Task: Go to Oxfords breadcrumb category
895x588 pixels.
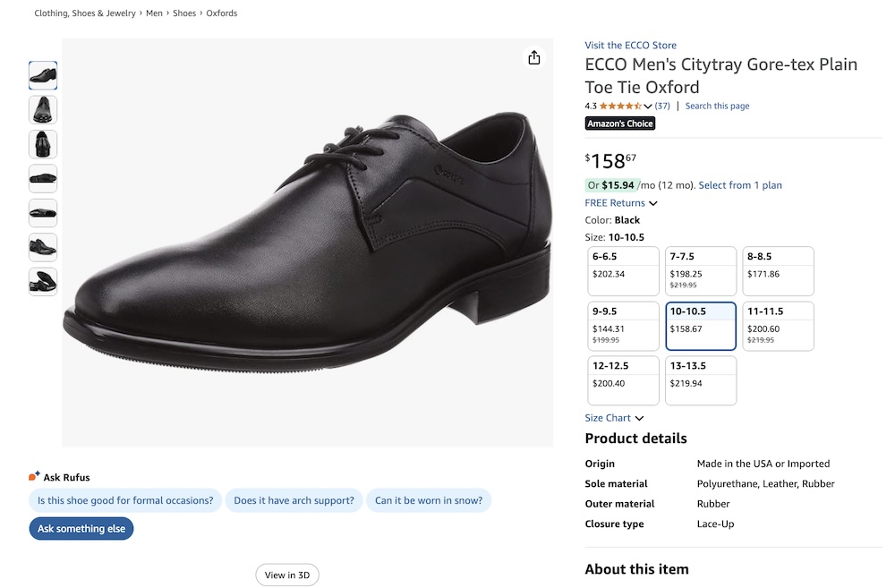Action: coord(222,13)
